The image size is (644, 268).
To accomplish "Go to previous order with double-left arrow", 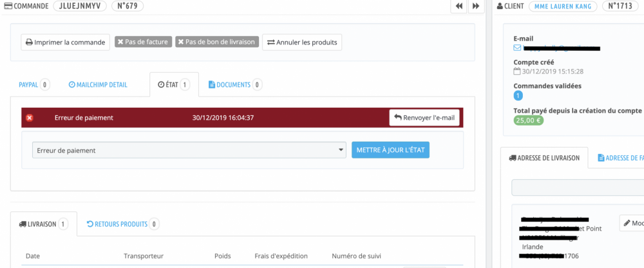I will (459, 6).
